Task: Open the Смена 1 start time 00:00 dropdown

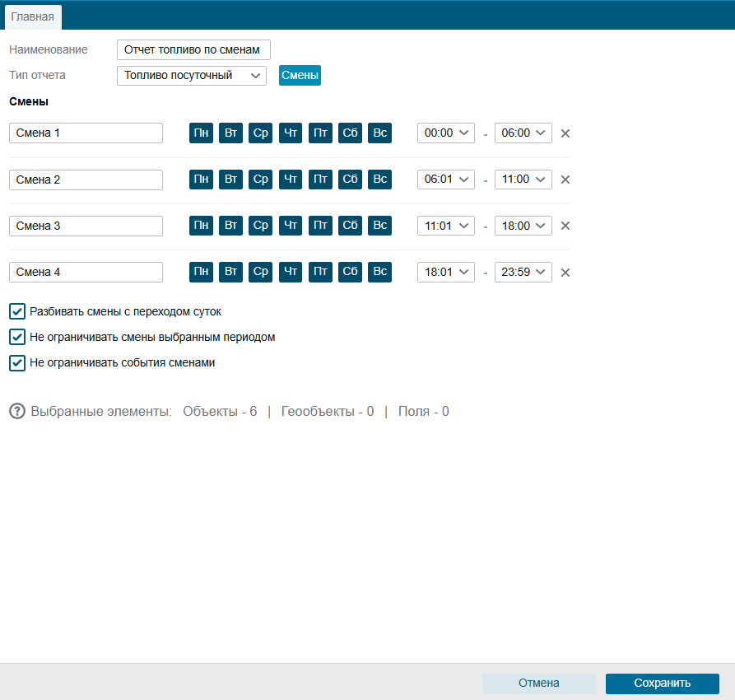Action: 446,133
